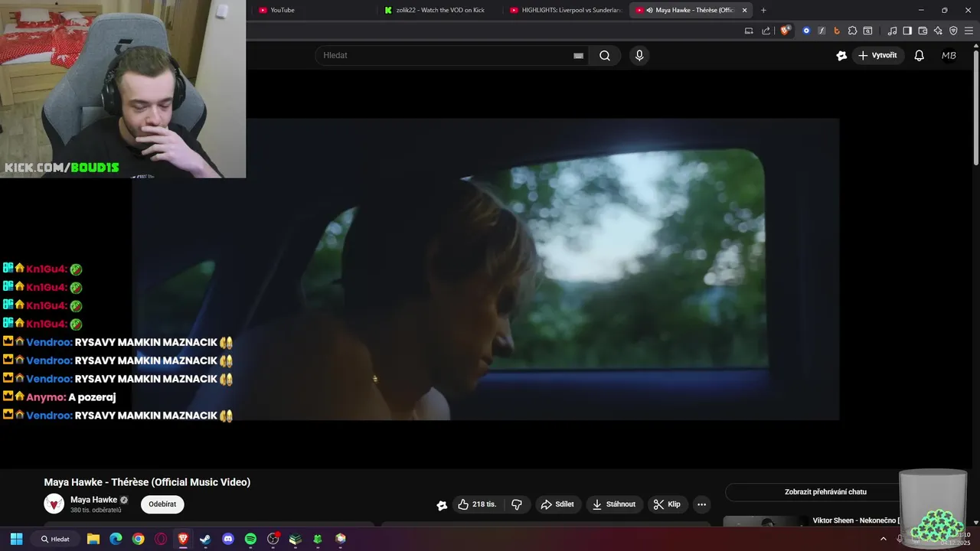The width and height of the screenshot is (980, 551).
Task: Open the Maya Hawke channel avatar
Action: click(x=54, y=504)
